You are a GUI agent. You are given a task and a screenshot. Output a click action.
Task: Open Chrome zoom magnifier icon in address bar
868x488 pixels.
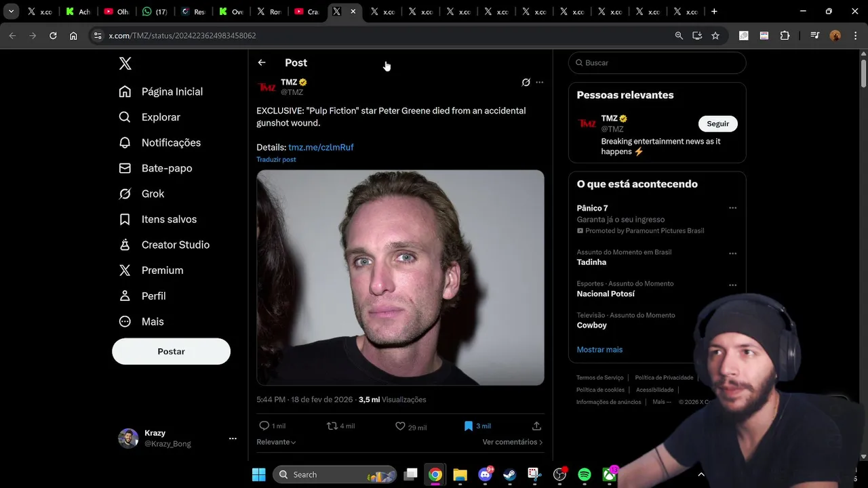coord(679,35)
